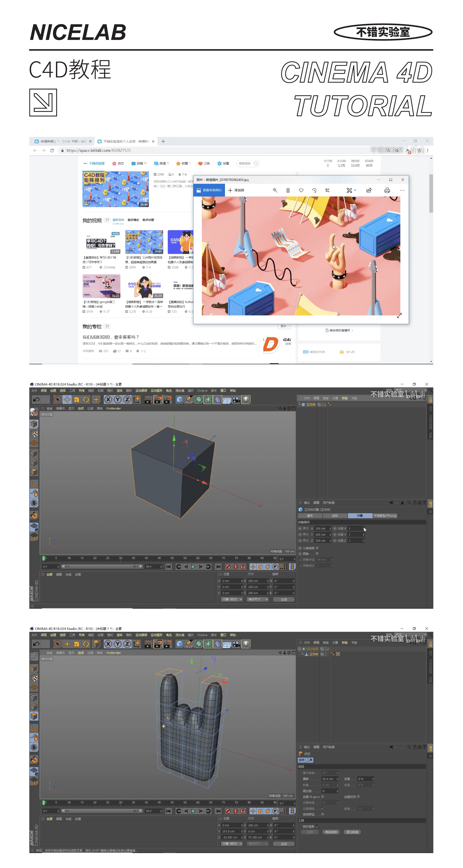Screen dimensions: 463x868
Task: Click the trash delete icon in photo viewer
Action: (288, 190)
